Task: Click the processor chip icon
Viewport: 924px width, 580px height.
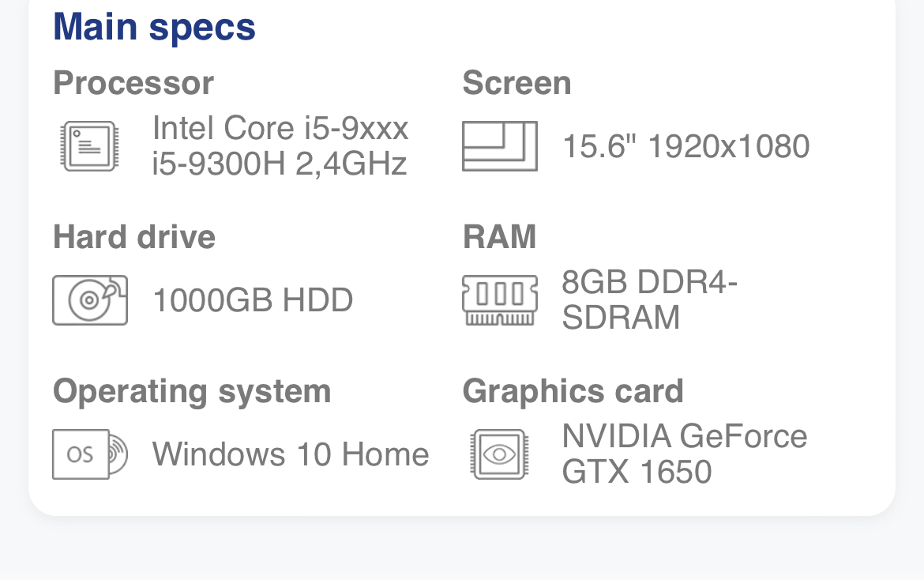Action: (89, 146)
